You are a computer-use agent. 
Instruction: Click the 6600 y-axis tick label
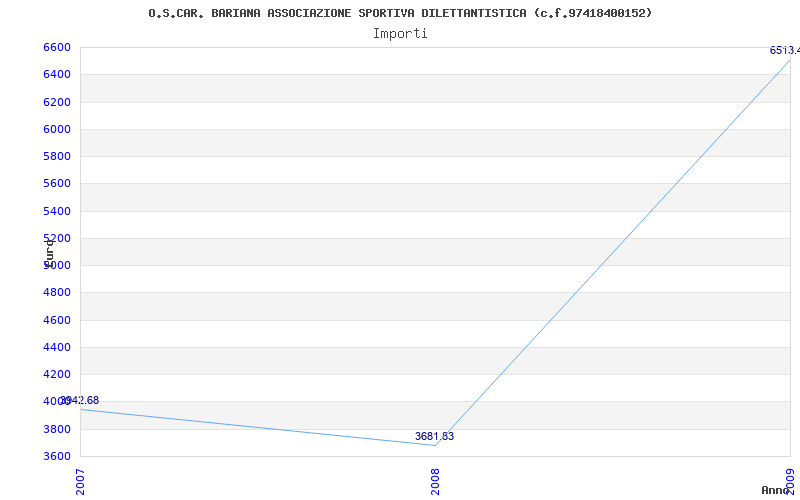point(57,48)
